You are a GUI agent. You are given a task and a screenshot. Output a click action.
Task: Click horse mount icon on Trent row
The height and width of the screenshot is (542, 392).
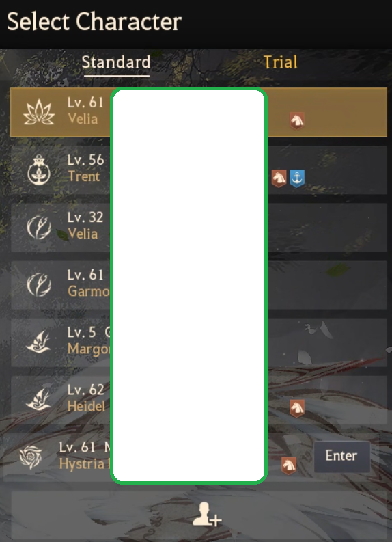[x=279, y=178]
